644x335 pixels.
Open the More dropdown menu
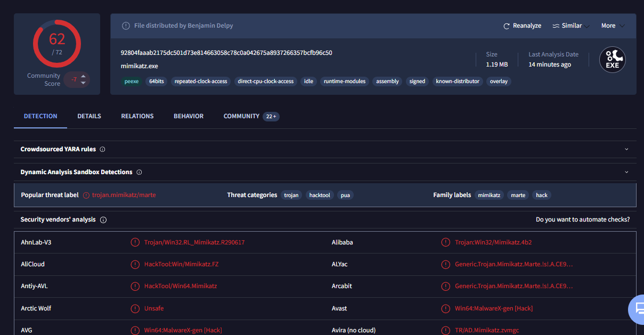tap(613, 26)
